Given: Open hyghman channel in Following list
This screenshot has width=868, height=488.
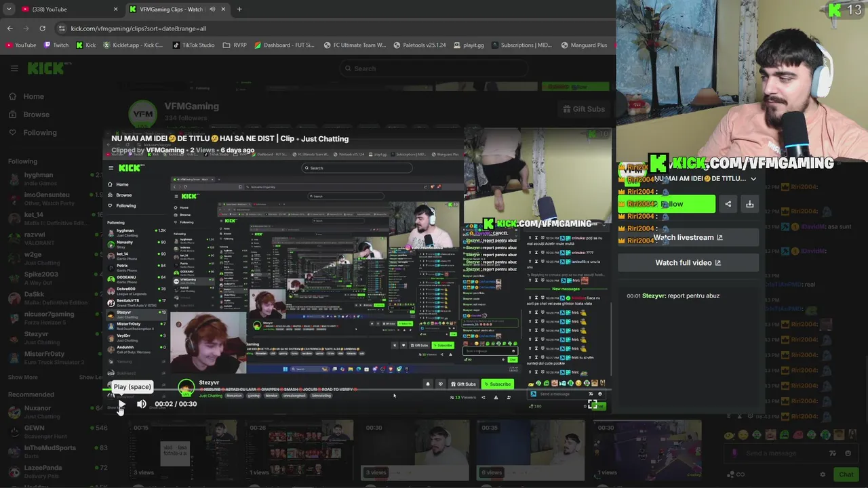Looking at the screenshot, I should (56, 178).
